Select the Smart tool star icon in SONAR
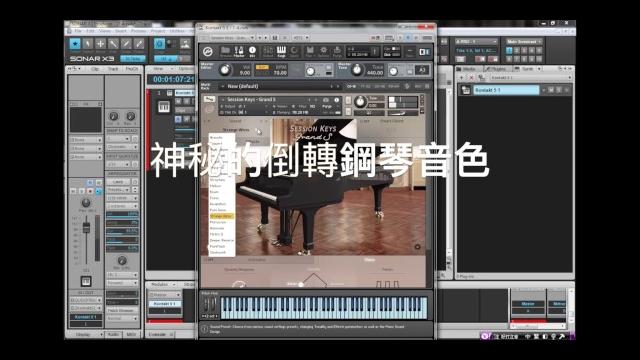The width and height of the screenshot is (640, 360). pyautogui.click(x=75, y=44)
